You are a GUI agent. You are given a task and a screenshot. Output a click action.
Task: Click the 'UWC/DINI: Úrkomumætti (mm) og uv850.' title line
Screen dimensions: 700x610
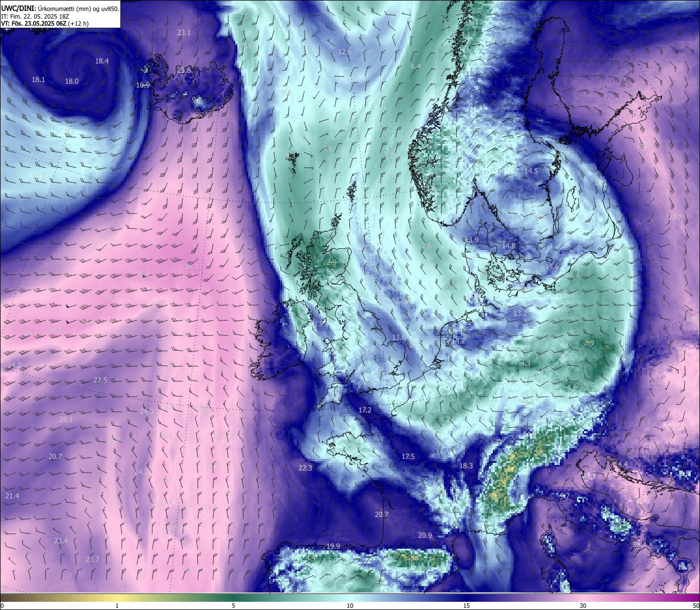pyautogui.click(x=60, y=9)
